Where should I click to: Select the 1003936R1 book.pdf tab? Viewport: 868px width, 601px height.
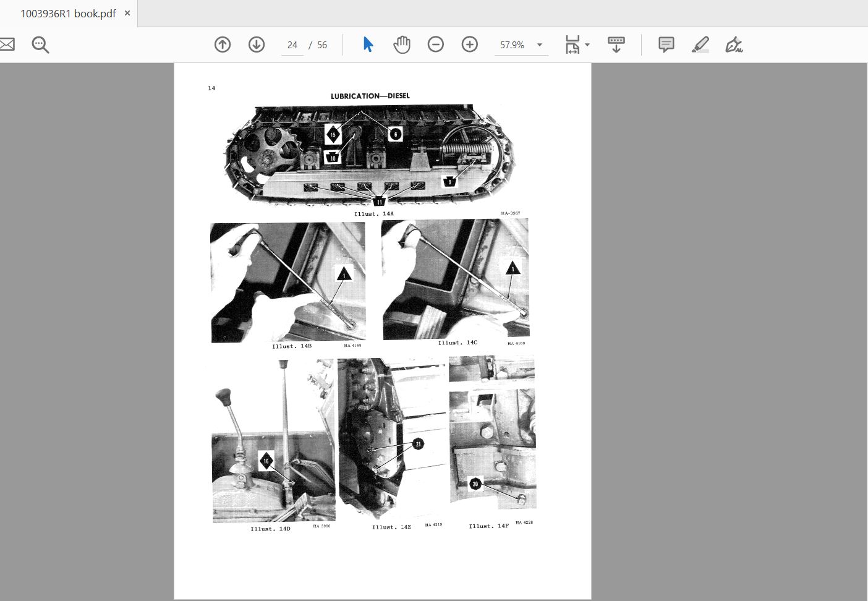[x=68, y=14]
